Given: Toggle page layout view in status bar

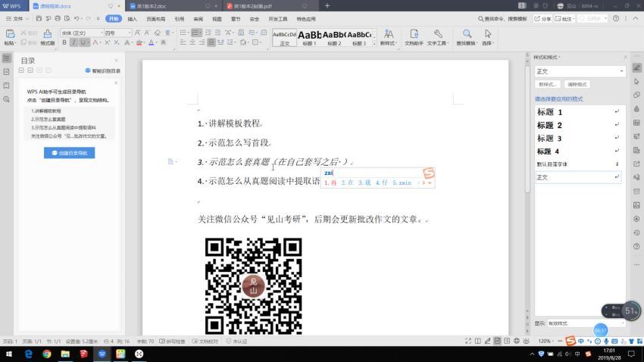Looking at the screenshot, I should click(497, 341).
